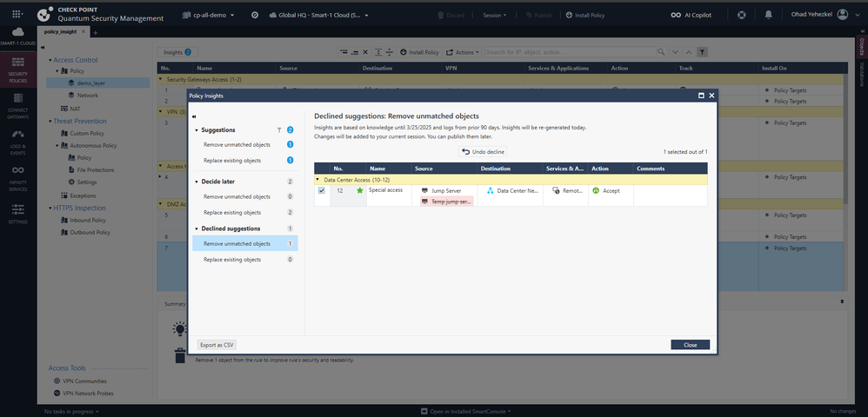Viewport: 868px width, 417px height.
Task: Select demo_layer in the policy tree
Action: point(98,83)
